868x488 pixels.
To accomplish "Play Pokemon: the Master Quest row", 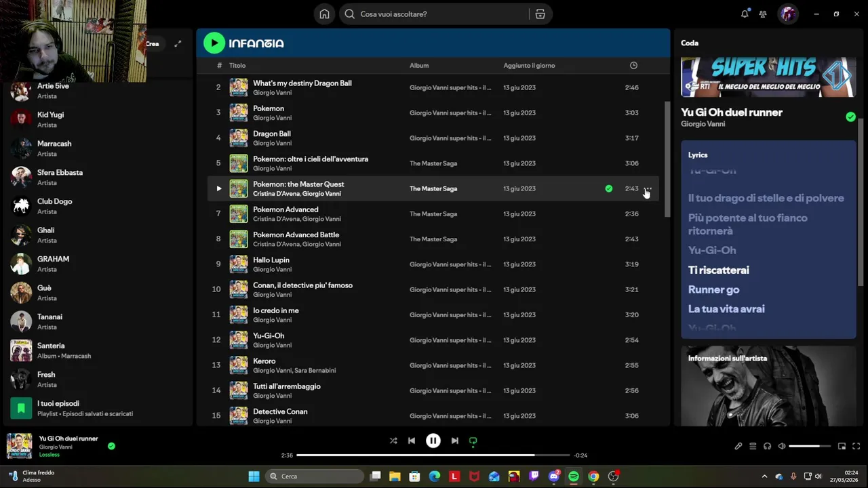I will (218, 188).
